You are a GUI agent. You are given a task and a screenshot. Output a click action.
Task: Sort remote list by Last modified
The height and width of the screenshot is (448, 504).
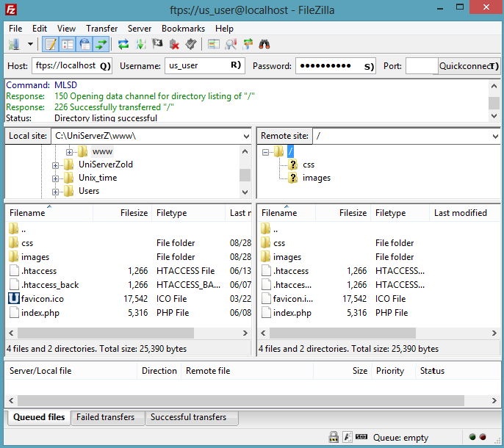[x=464, y=213]
